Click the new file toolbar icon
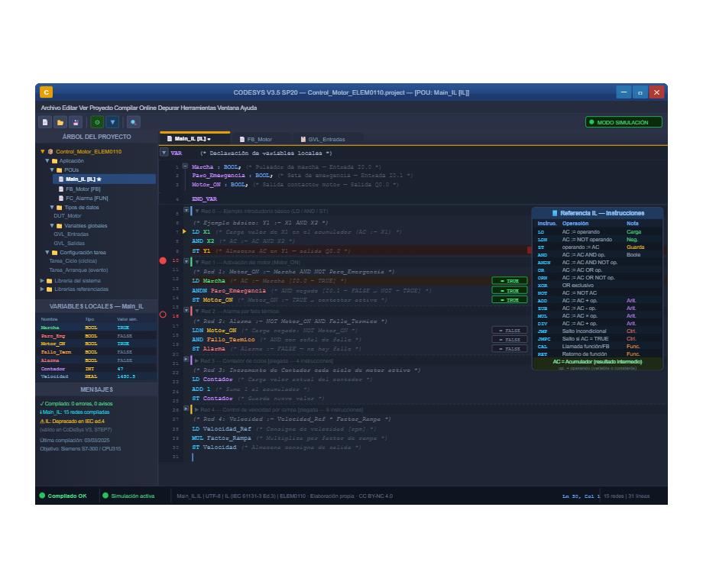Image resolution: width=703 pixels, height=588 pixels. click(x=45, y=122)
